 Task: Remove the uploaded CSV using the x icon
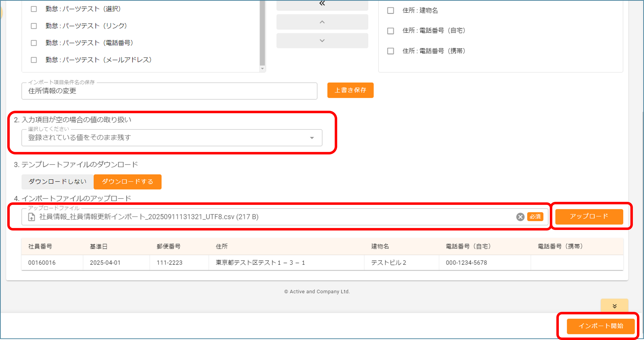(x=520, y=217)
